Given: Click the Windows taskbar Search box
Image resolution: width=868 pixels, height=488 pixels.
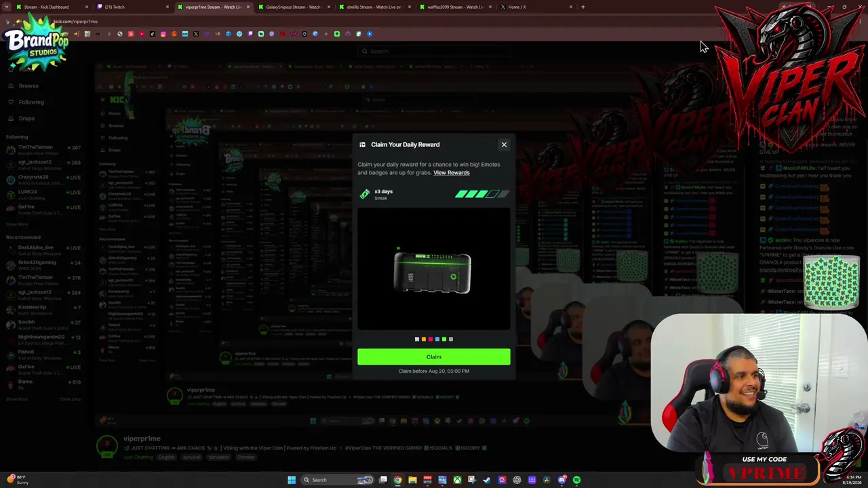Looking at the screenshot, I should click(337, 480).
